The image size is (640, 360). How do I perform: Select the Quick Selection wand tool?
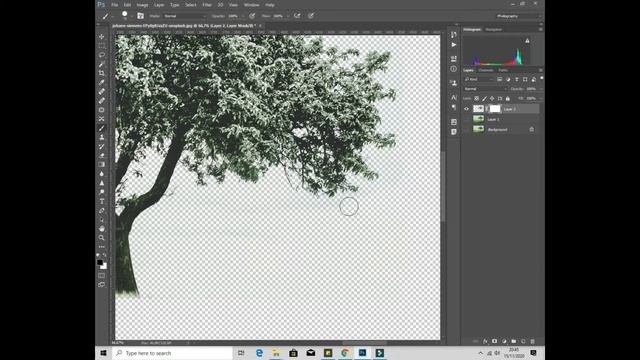[102, 64]
